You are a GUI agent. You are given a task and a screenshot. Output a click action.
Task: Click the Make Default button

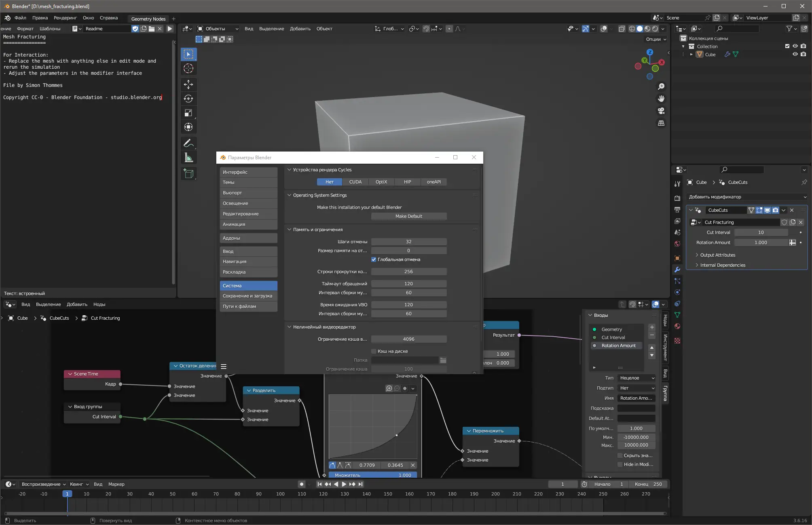click(408, 216)
